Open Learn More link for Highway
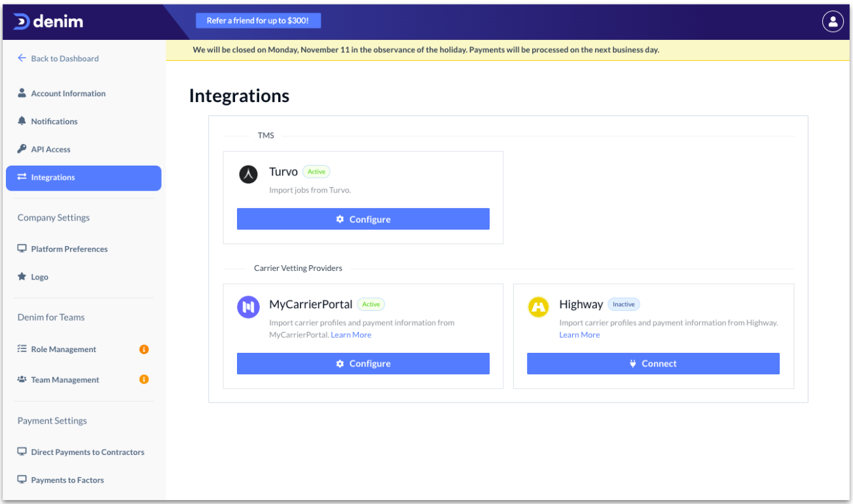 point(579,334)
